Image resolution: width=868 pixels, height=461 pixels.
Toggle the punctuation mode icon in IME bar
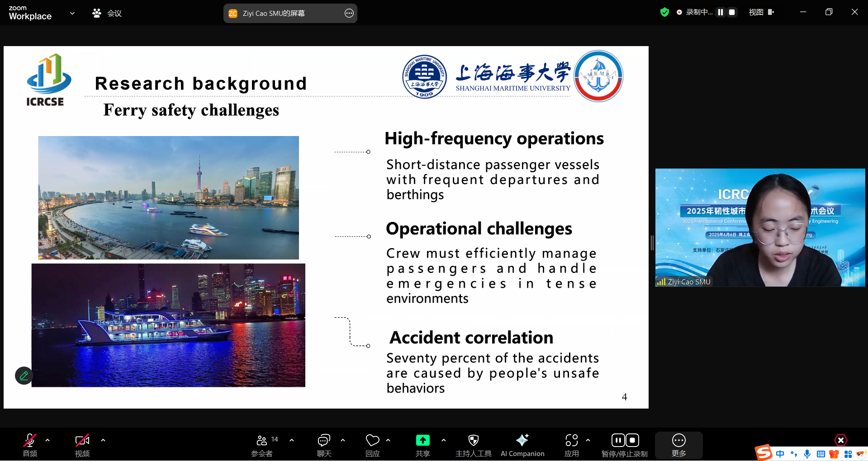coord(794,454)
